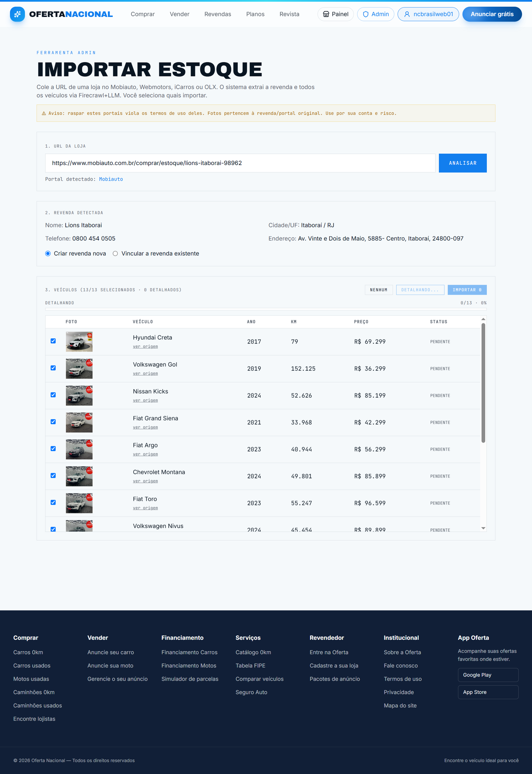The width and height of the screenshot is (532, 774).
Task: Click NENHUM to deselect all vehicles
Action: pyautogui.click(x=379, y=290)
